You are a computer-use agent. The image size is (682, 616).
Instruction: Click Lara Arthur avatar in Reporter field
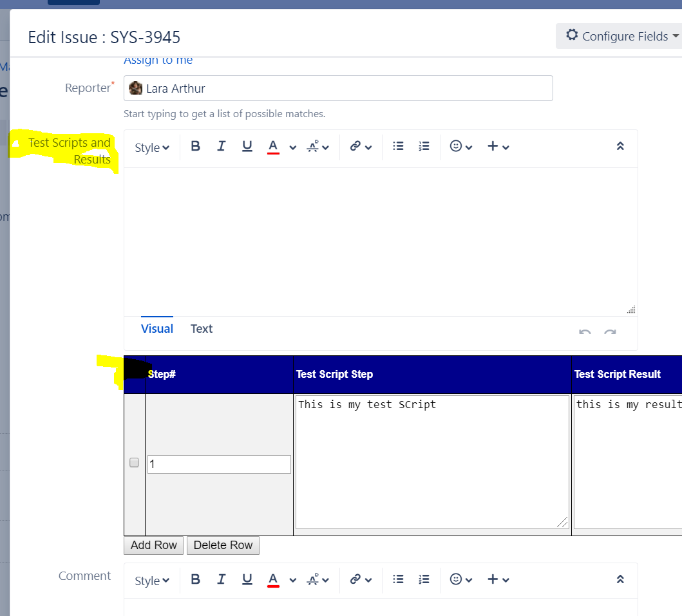pyautogui.click(x=136, y=88)
